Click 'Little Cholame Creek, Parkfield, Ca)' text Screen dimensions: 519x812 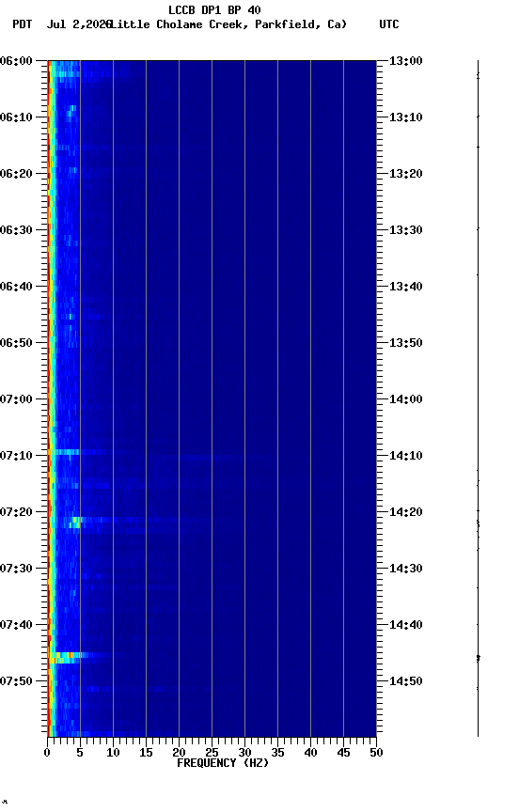228,24
